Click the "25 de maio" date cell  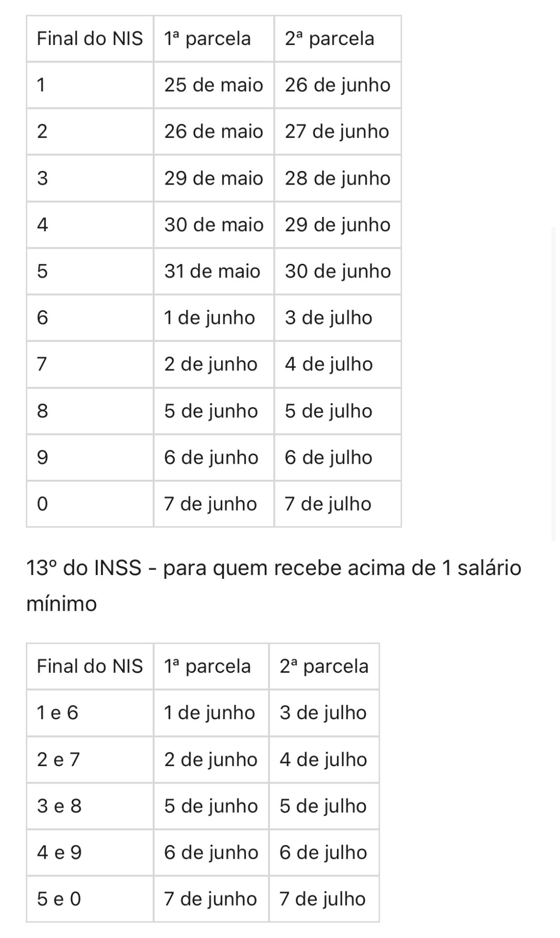213,85
